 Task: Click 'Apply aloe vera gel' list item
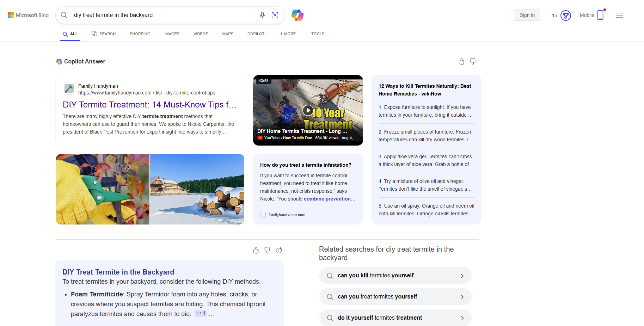coord(426,160)
